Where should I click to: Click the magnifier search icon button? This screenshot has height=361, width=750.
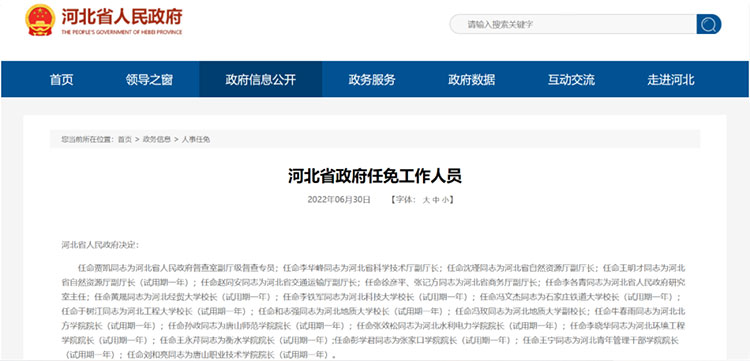click(709, 24)
